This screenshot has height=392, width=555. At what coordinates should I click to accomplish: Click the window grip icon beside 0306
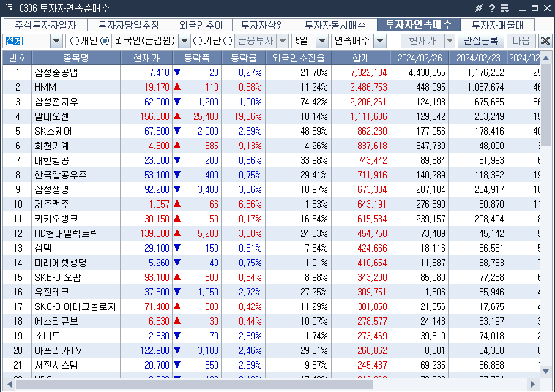[x=10, y=7]
